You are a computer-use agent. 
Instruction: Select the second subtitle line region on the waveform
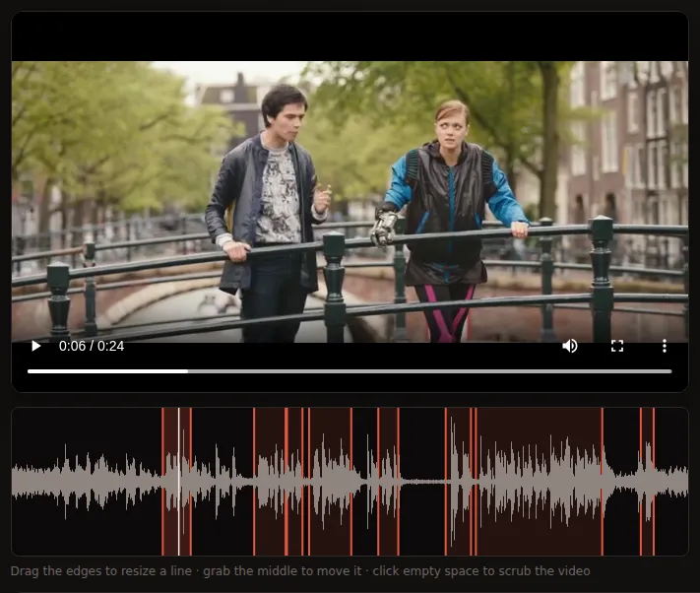point(270,482)
